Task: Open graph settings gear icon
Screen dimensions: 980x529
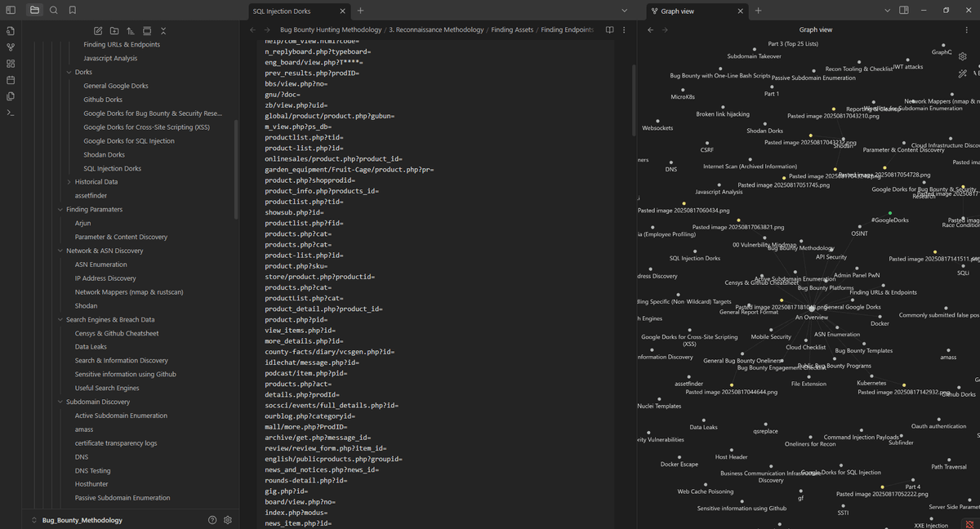Action: [x=963, y=56]
